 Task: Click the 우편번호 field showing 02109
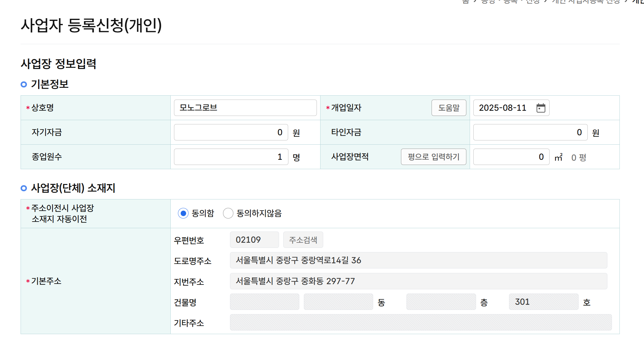(254, 240)
